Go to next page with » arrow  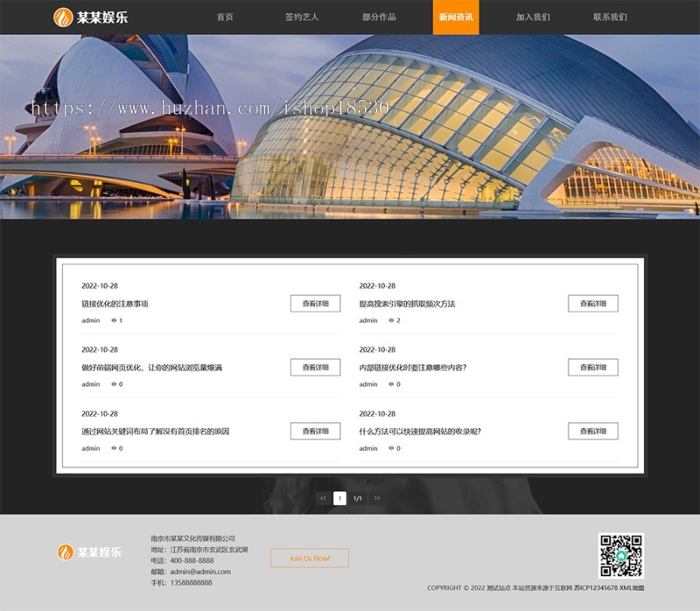(x=377, y=498)
